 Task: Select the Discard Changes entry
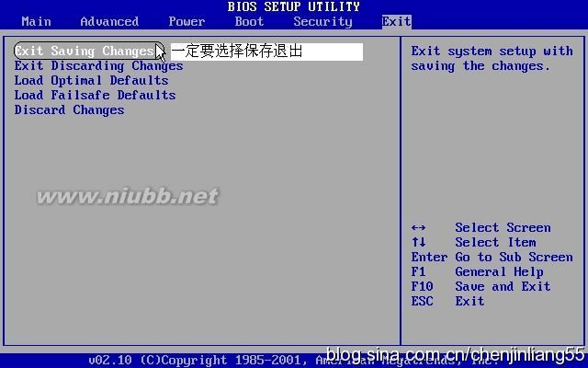coord(69,110)
